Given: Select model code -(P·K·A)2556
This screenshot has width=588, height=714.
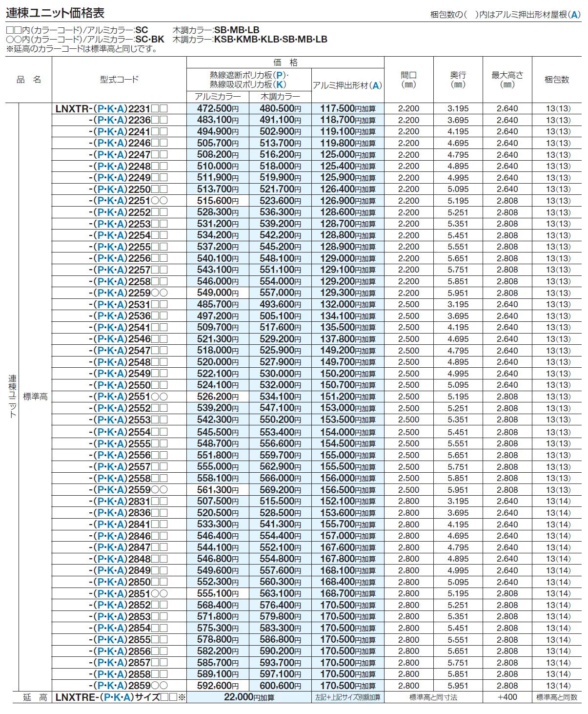Looking at the screenshot, I should pos(128,455).
